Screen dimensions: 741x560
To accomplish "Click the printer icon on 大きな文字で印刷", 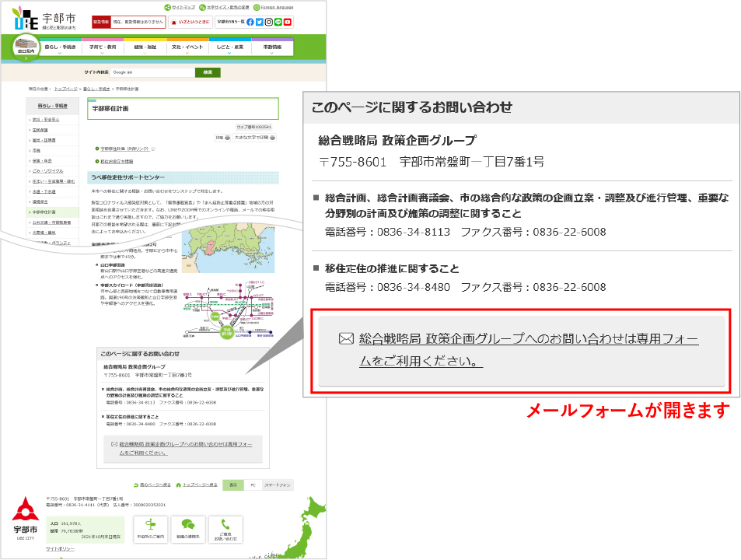I will pyautogui.click(x=273, y=138).
